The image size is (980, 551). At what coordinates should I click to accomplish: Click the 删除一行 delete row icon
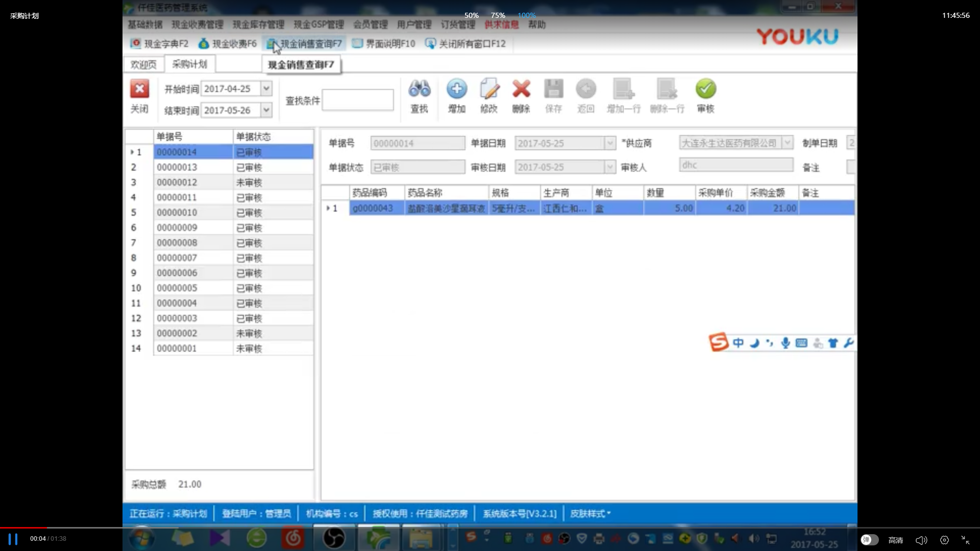[667, 89]
